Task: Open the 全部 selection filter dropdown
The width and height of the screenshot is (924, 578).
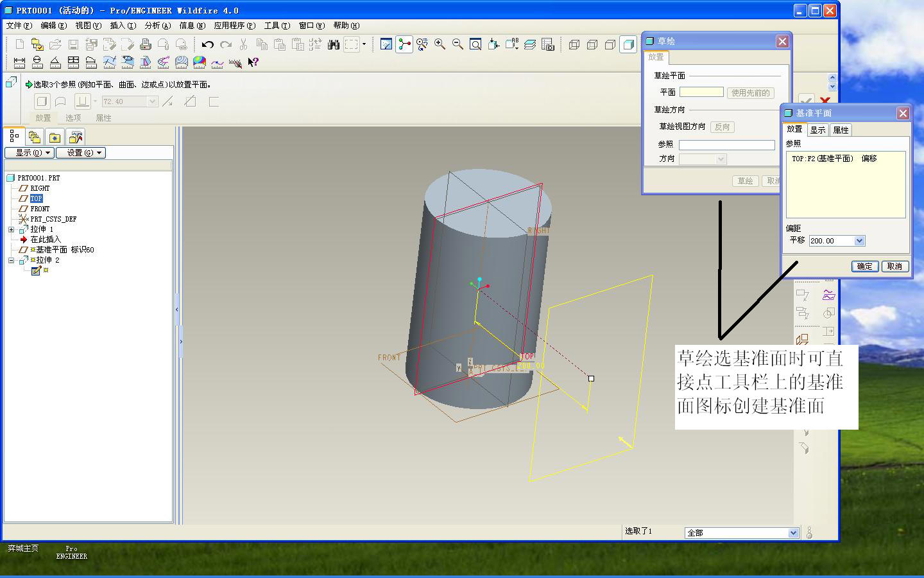Action: tap(793, 533)
